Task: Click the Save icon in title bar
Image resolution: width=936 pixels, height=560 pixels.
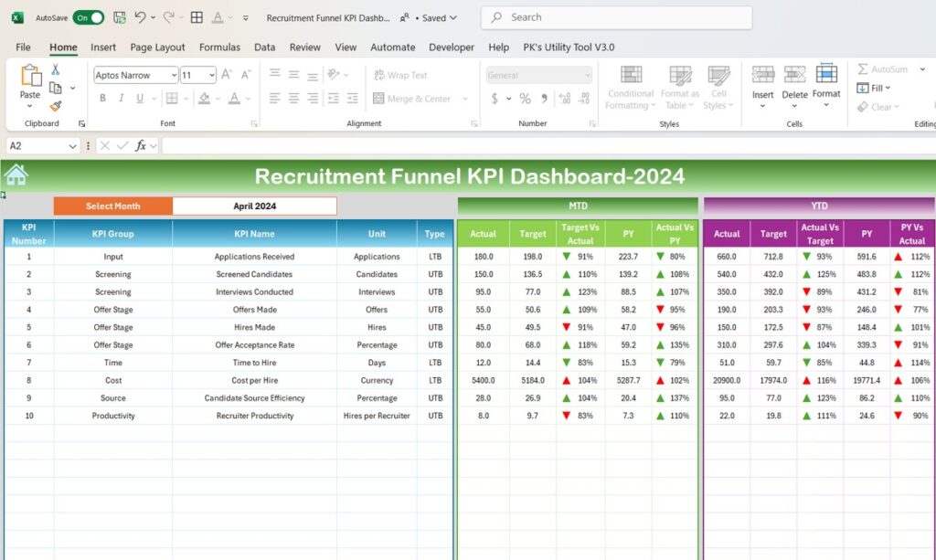Action: (120, 18)
